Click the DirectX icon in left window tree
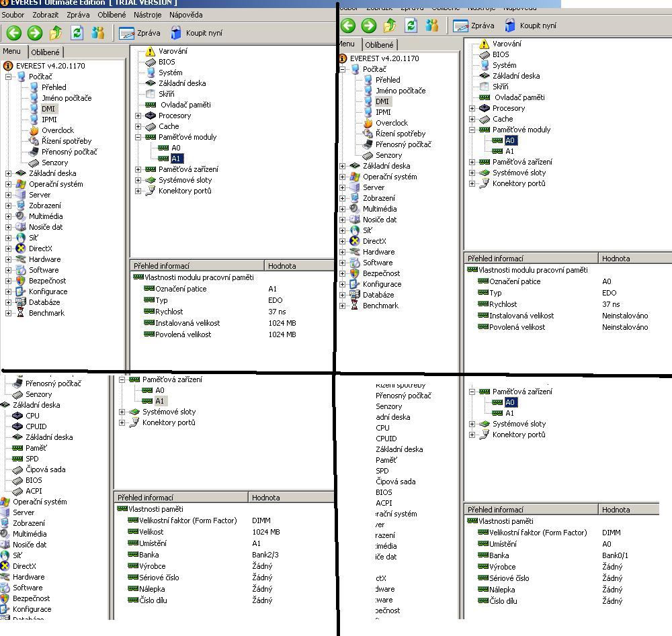 pos(21,248)
